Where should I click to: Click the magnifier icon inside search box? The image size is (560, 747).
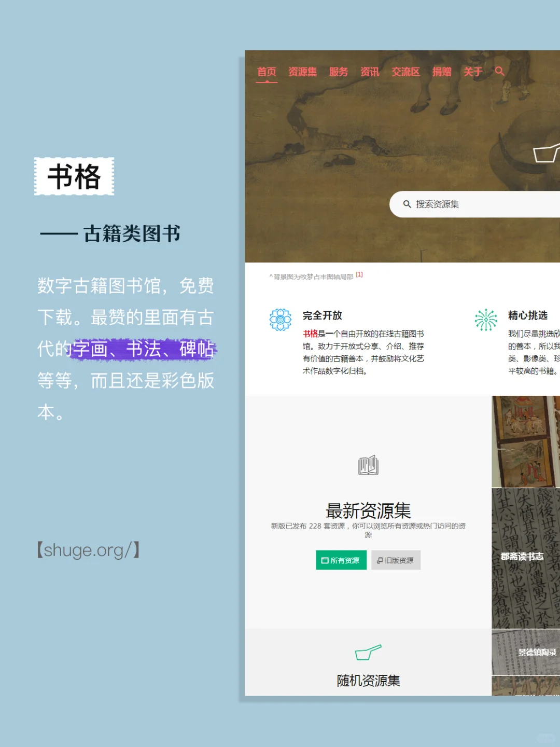(407, 204)
